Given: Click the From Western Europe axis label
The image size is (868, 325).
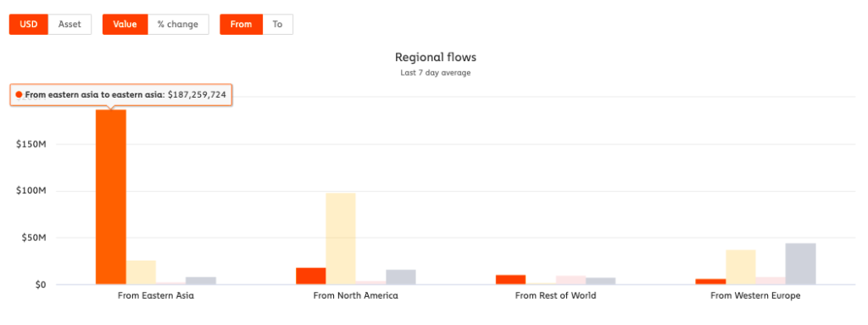Looking at the screenshot, I should coord(755,295).
